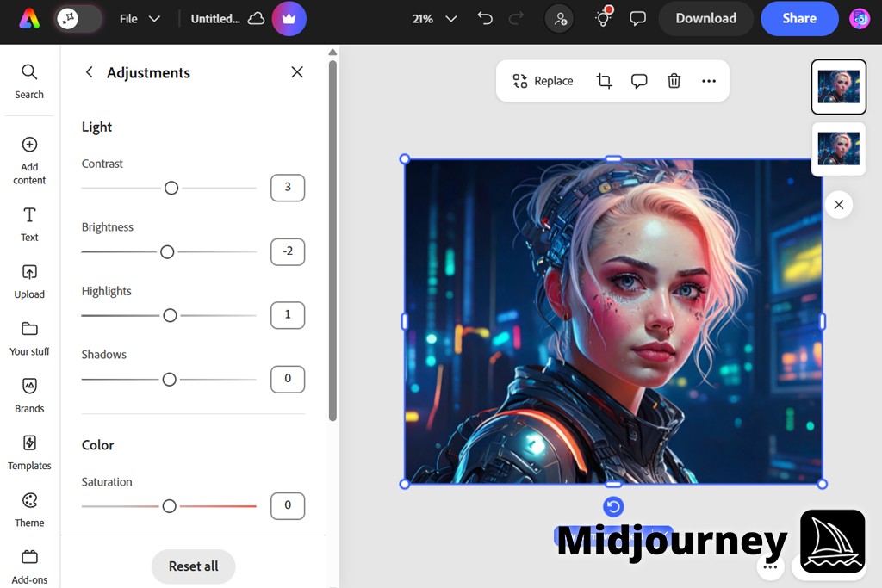Go back from the Adjustments panel
This screenshot has height=588, width=882.
pos(89,72)
